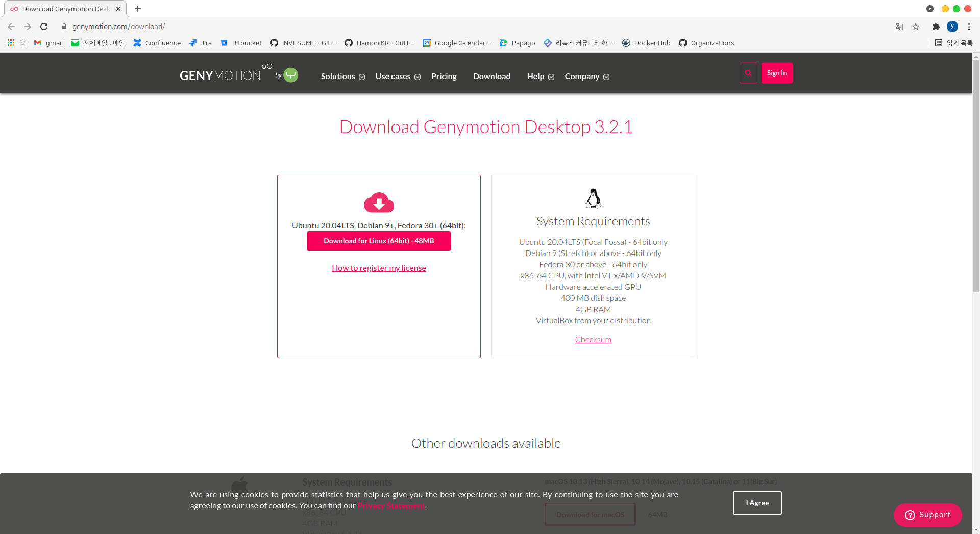This screenshot has width=980, height=534.
Task: Go to the Pricing page
Action: click(444, 77)
